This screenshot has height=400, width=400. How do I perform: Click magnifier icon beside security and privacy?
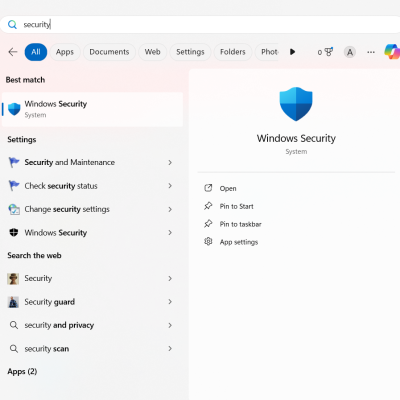click(x=14, y=325)
